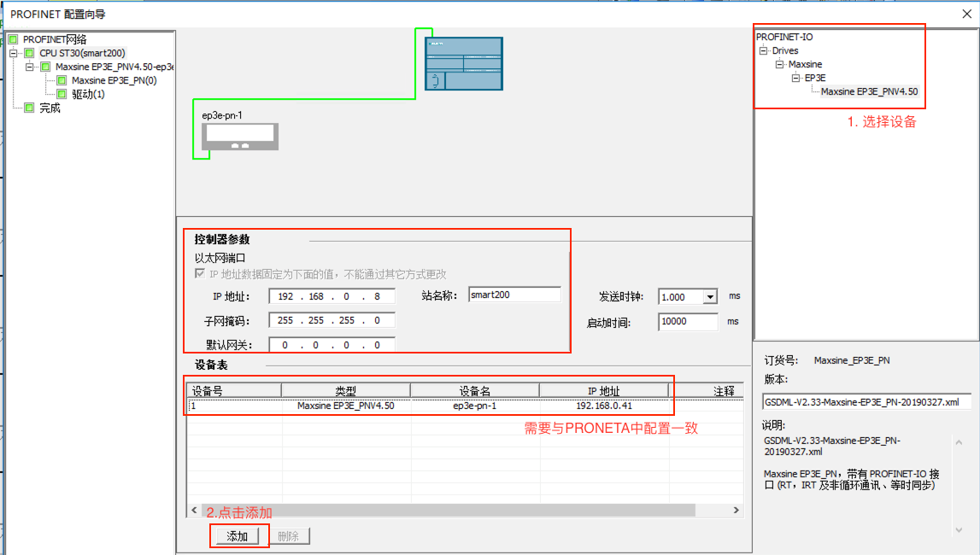Collapse the EP3E node in the device catalog

[795, 78]
